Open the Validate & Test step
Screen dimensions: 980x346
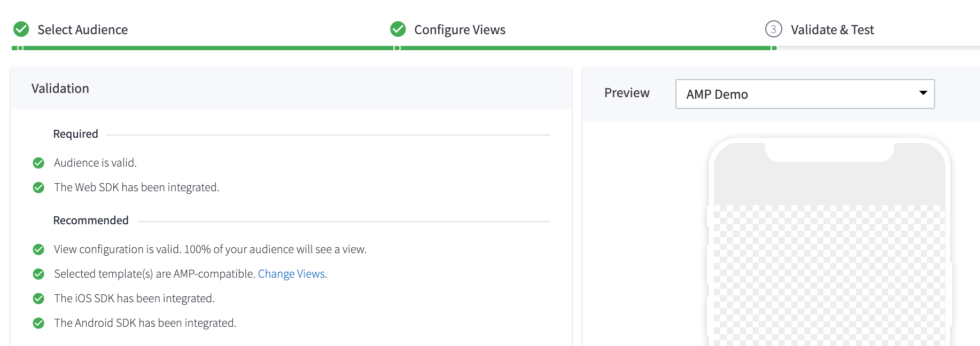click(832, 30)
